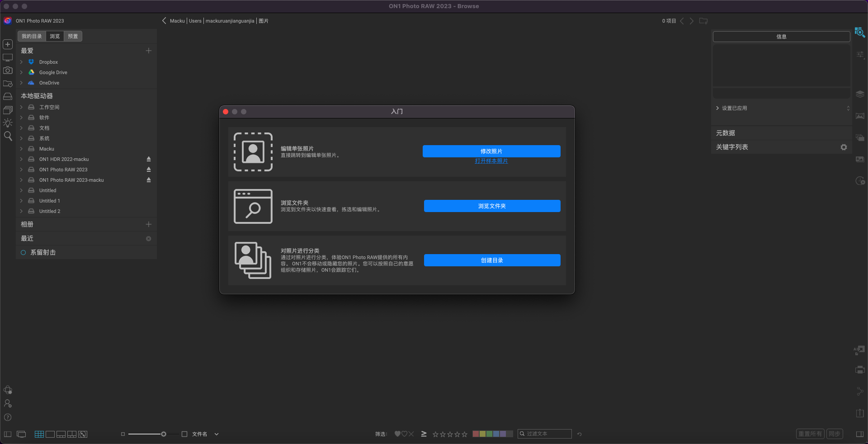Click the Resize icon on the right strip
This screenshot has height=444, width=868.
[859, 350]
